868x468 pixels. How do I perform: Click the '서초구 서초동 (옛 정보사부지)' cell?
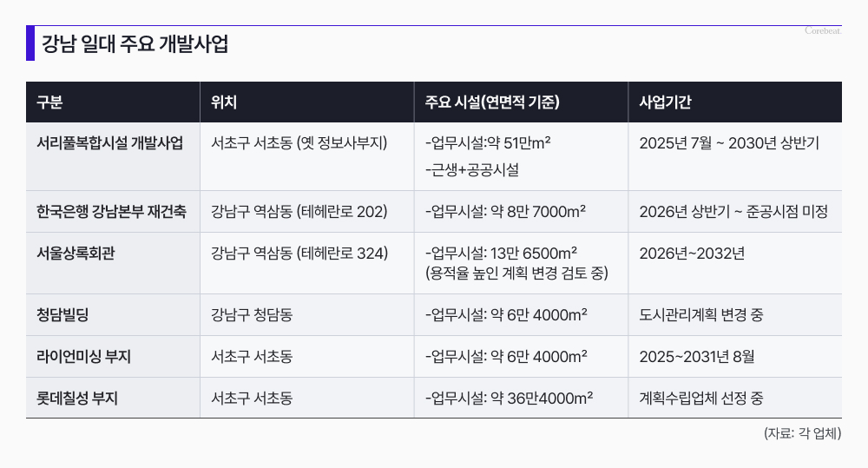(299, 143)
